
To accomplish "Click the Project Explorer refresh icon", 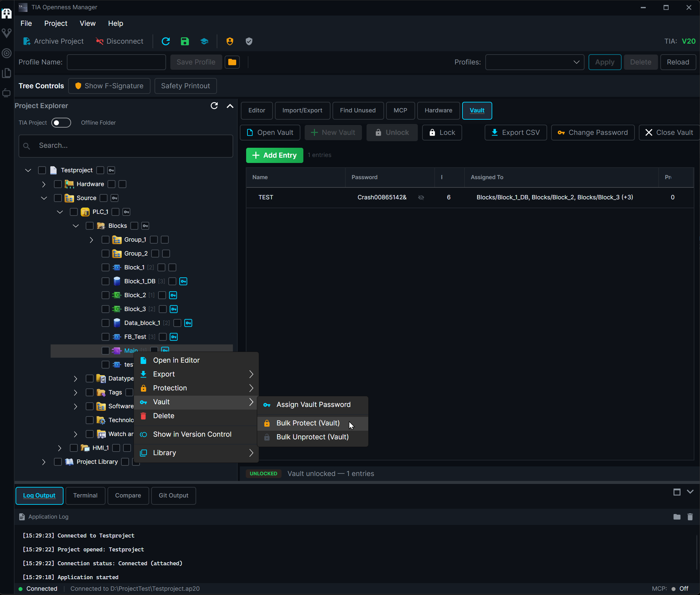I will (214, 105).
